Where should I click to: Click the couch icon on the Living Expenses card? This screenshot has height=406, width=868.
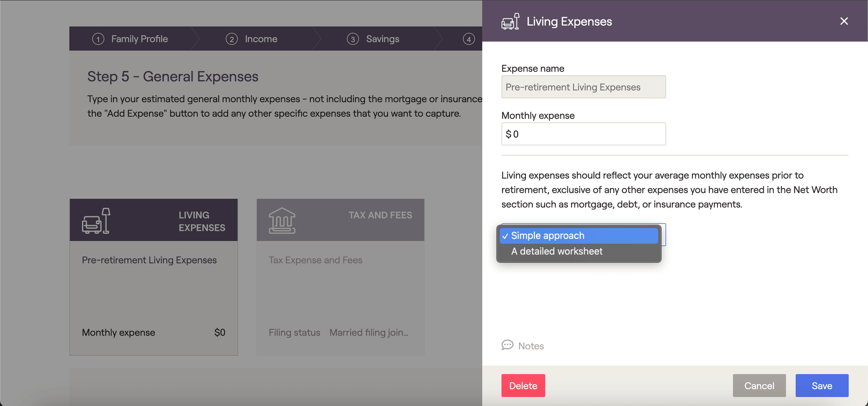[95, 220]
